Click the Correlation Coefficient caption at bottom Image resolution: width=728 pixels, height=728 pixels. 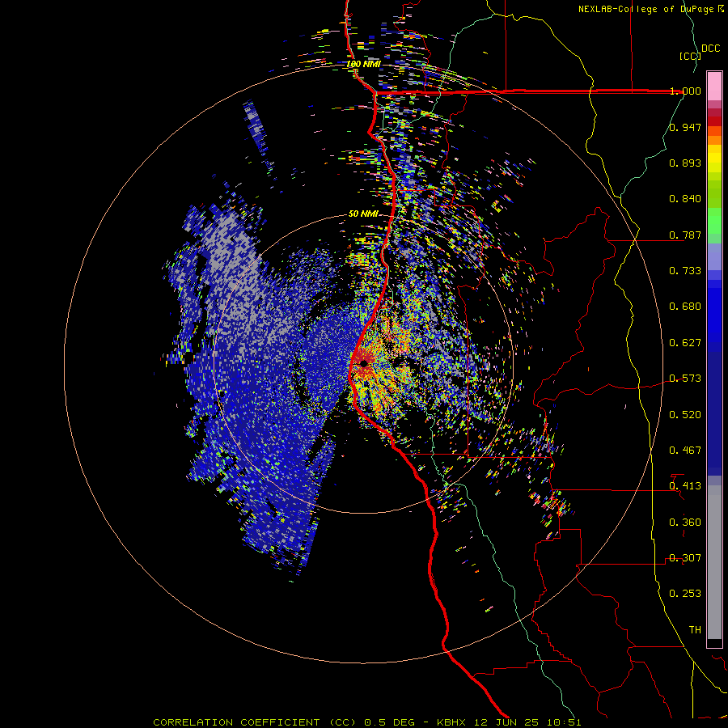click(367, 722)
